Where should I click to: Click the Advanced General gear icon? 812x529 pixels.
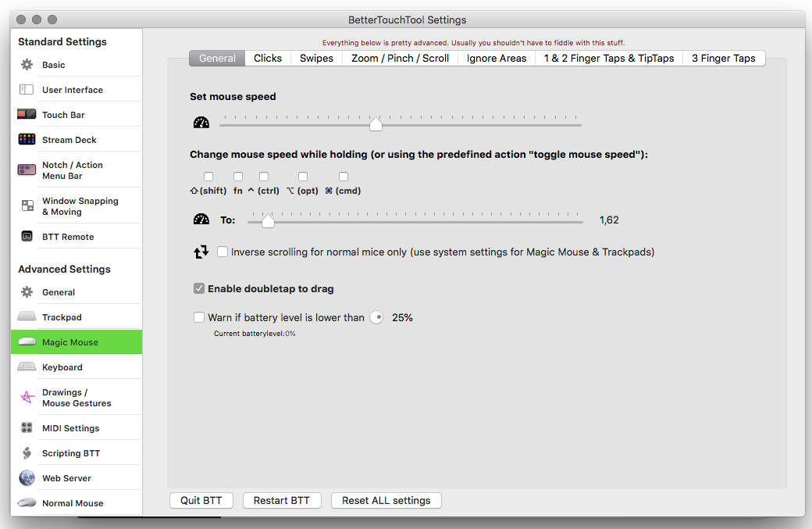[27, 292]
